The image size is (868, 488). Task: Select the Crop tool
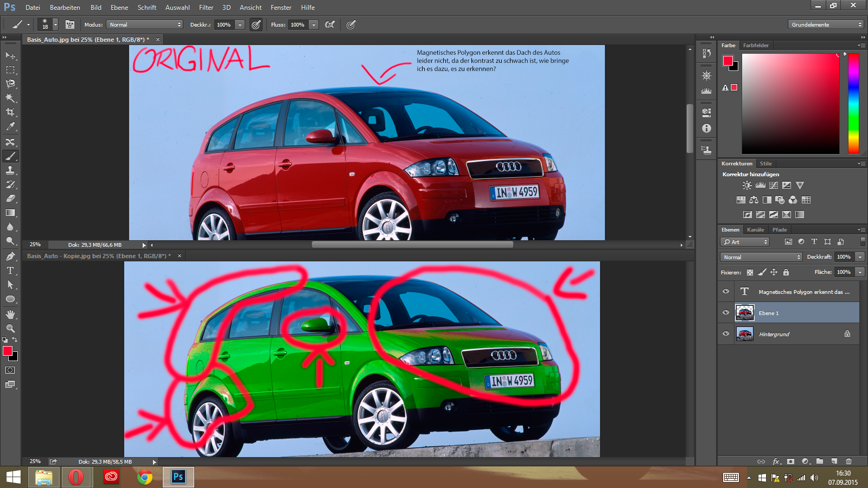coord(10,112)
